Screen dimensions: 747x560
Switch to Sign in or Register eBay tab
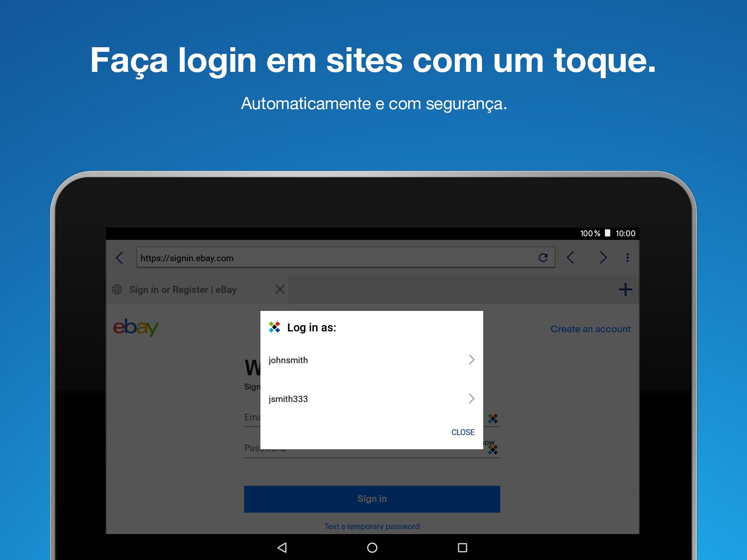(x=183, y=290)
